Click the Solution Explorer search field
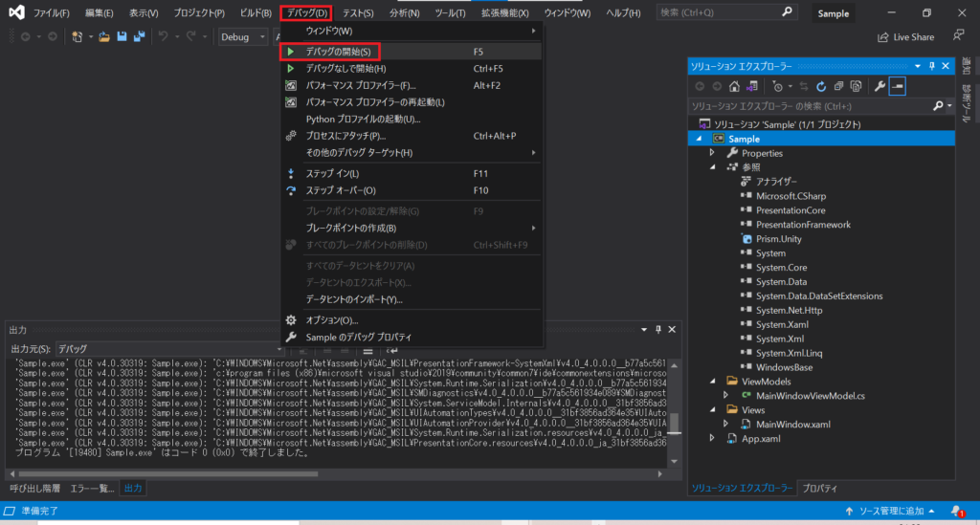Image resolution: width=980 pixels, height=525 pixels. pyautogui.click(x=812, y=106)
